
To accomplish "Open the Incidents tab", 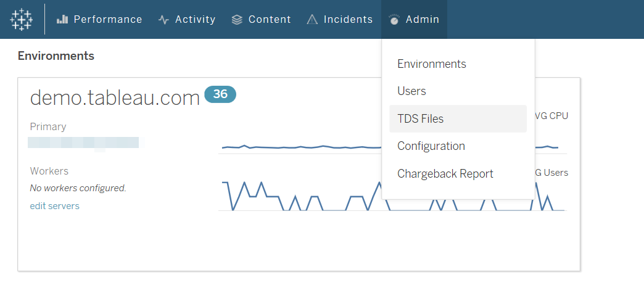I will 340,19.
